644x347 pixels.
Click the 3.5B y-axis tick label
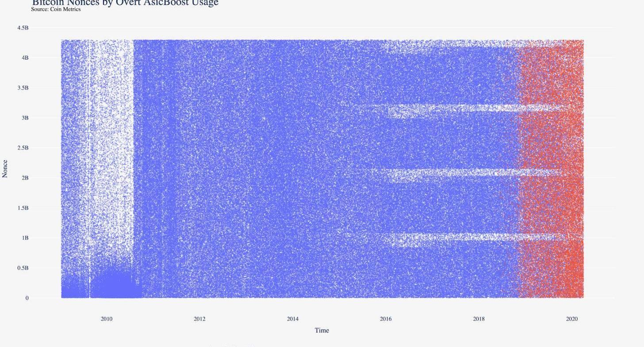23,88
